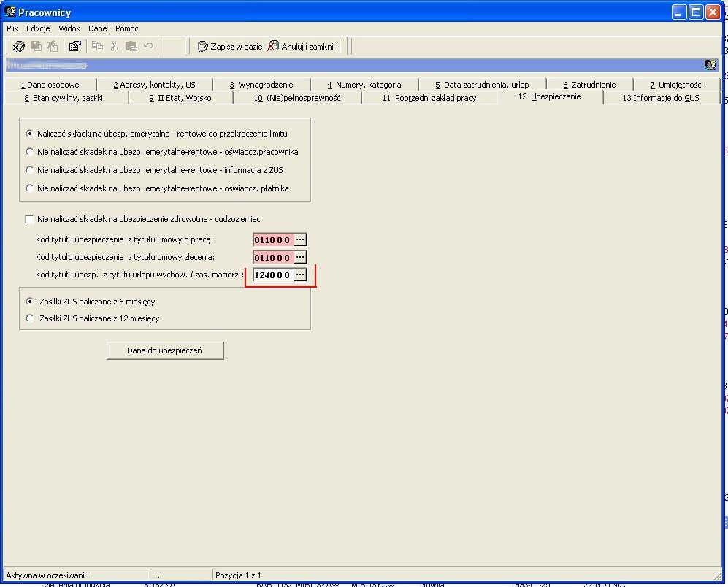Switch to 1 Dane osobowe tab
Image resolution: width=728 pixels, height=587 pixels.
click(x=50, y=85)
